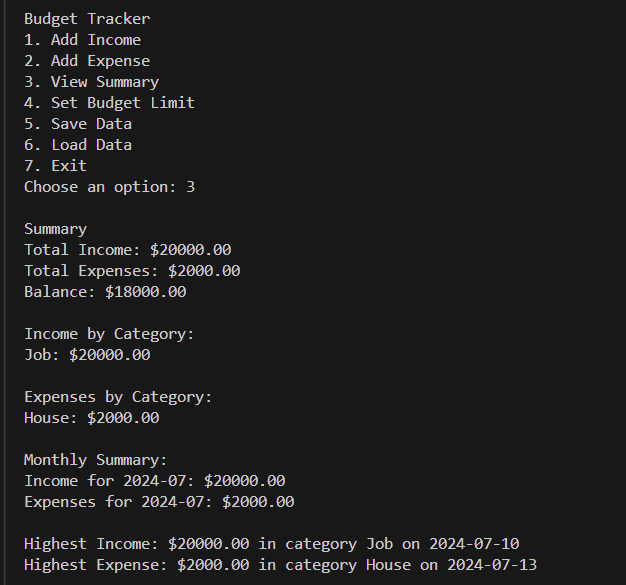
Task: Click the '5. Save Data' option text
Action: click(78, 124)
